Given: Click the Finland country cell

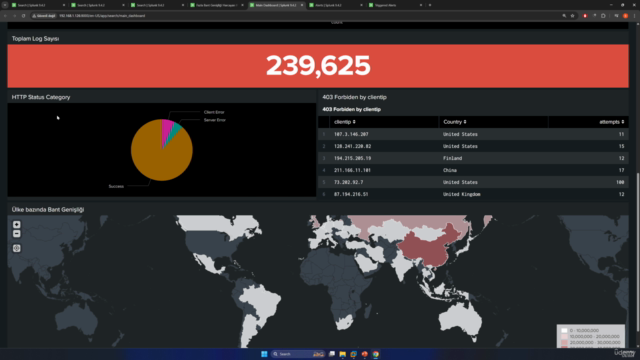Looking at the screenshot, I should (x=452, y=158).
